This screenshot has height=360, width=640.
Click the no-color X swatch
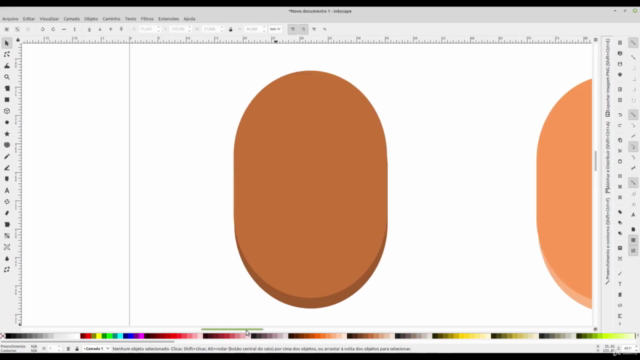click(x=2, y=336)
